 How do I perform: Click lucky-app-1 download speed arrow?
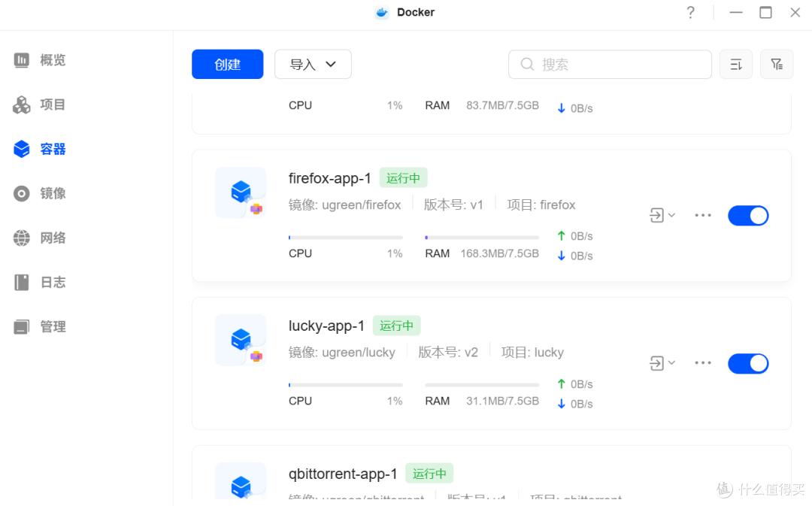(x=562, y=404)
